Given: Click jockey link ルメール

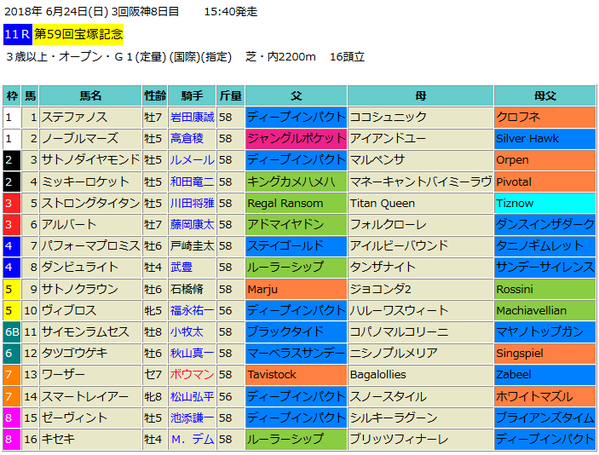Looking at the screenshot, I should click(192, 160).
